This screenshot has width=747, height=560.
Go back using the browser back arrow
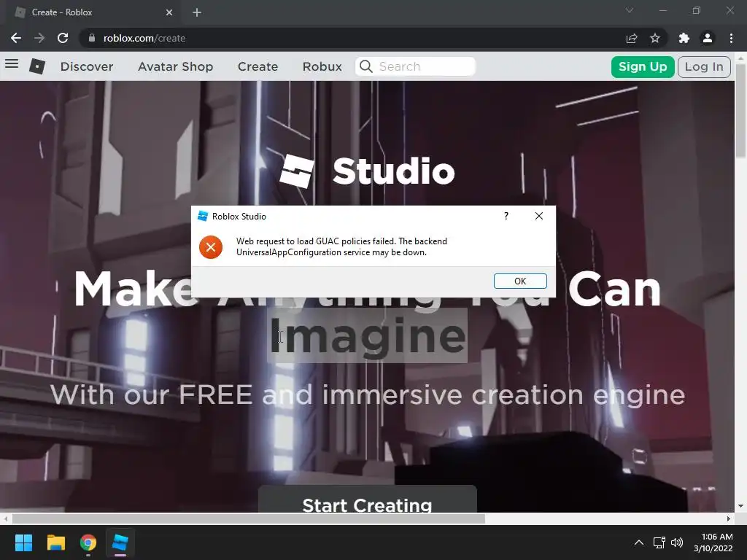point(16,38)
